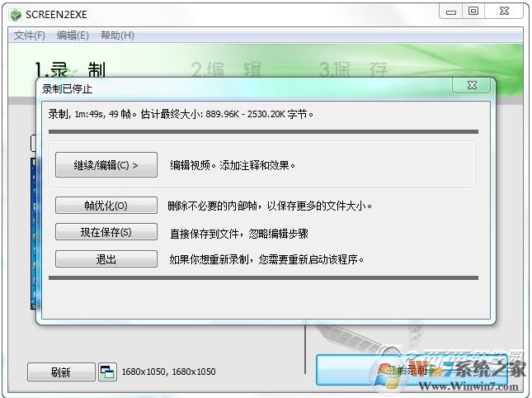Click the text 如果你想重新录制
This screenshot has width=532, height=398.
[209, 259]
